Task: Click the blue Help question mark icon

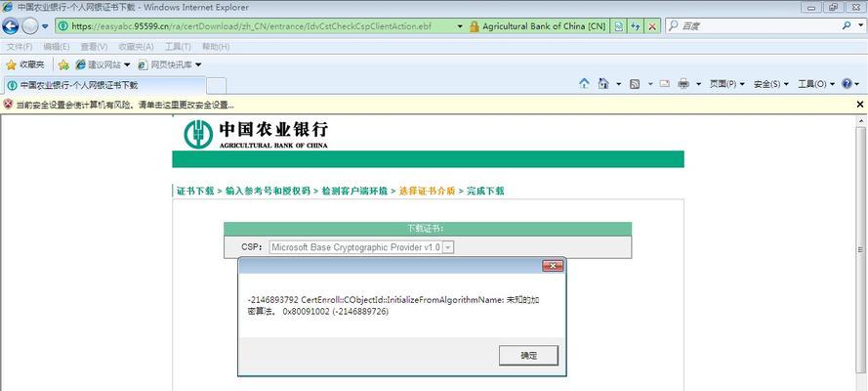Action: coord(847,84)
